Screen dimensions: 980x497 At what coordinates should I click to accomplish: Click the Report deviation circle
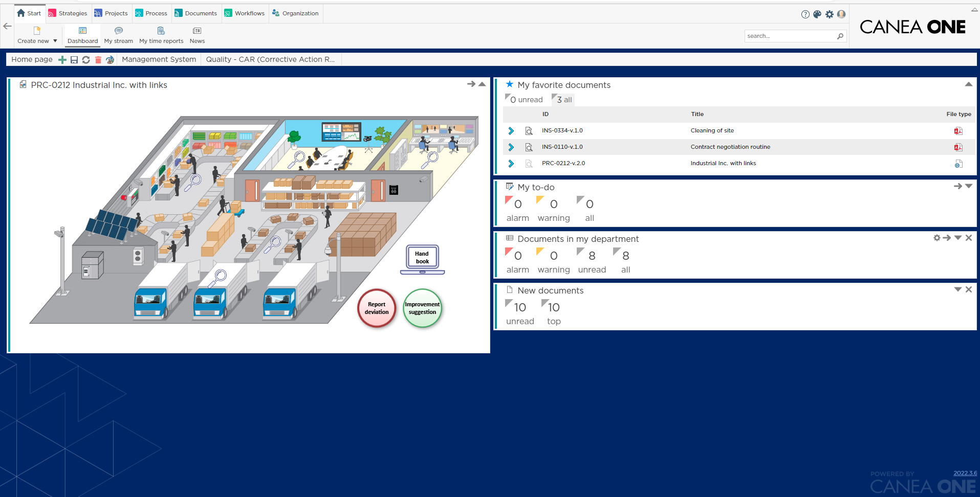pos(377,308)
